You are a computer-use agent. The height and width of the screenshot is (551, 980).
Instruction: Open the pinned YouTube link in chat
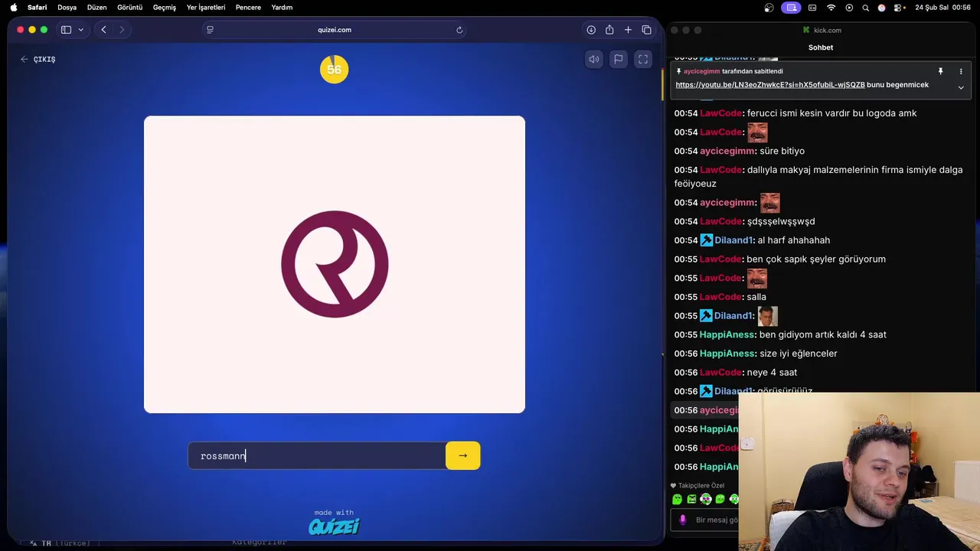click(770, 85)
